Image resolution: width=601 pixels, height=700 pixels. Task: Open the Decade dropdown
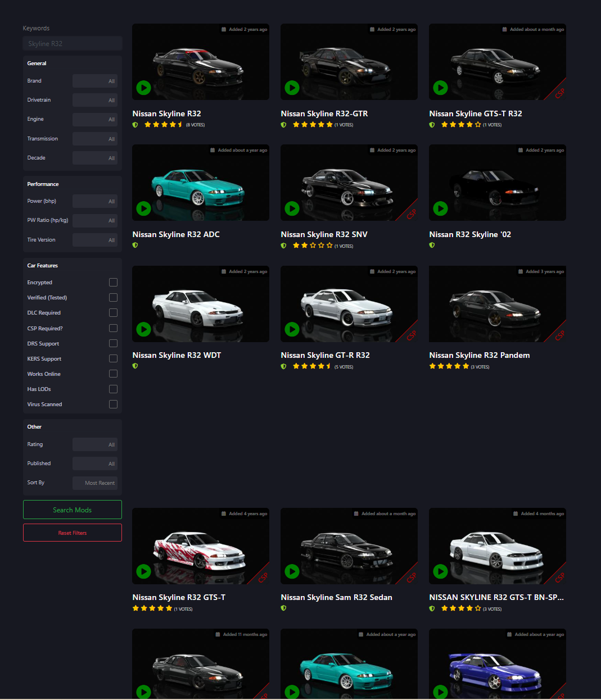[x=95, y=158]
